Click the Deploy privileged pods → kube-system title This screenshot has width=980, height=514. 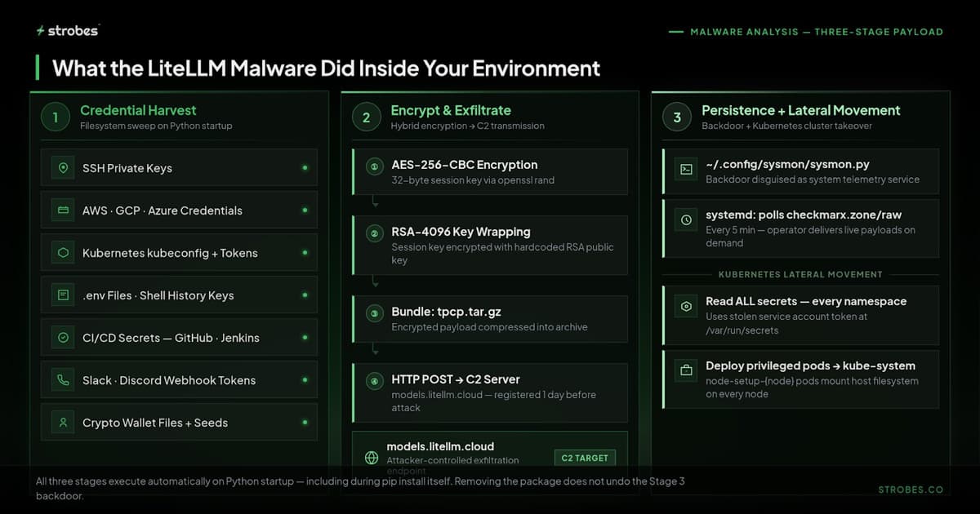point(810,366)
